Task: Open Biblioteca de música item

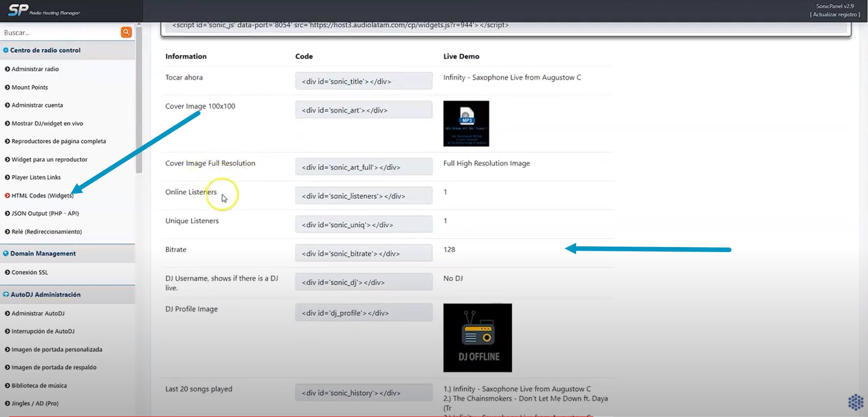Action: pos(39,385)
